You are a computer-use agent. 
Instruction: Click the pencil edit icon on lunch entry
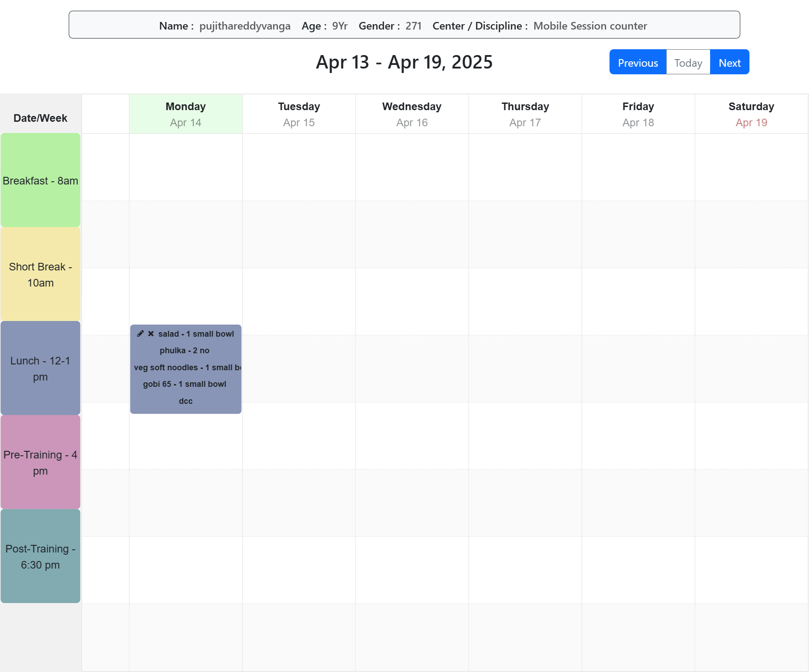pyautogui.click(x=140, y=334)
